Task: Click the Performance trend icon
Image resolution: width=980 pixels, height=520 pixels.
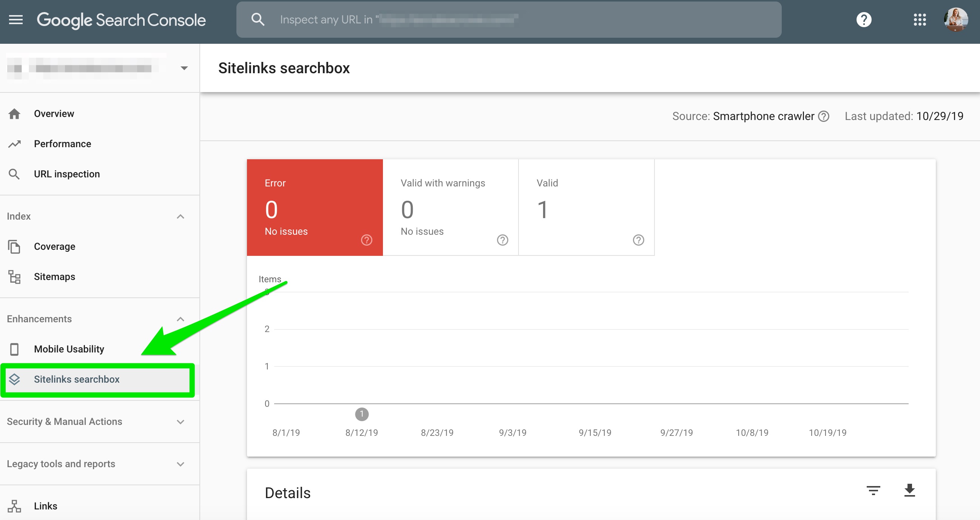Action: tap(14, 144)
